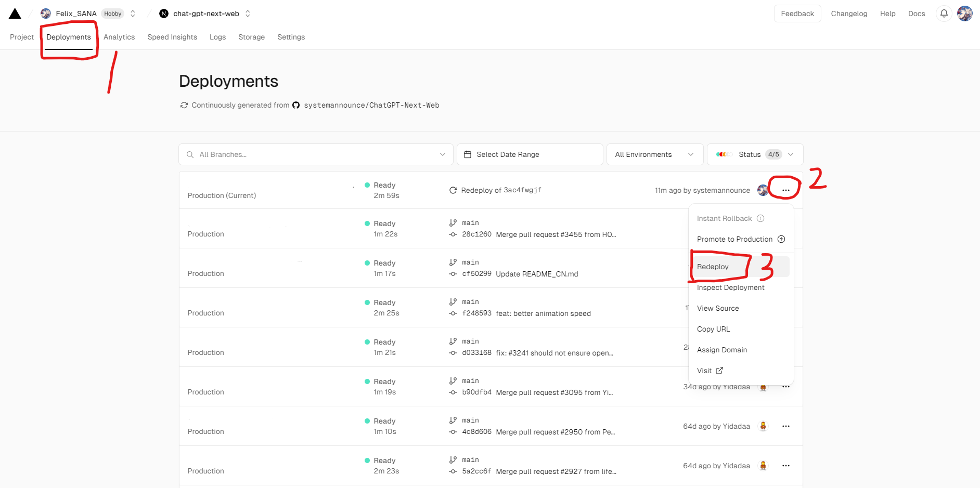This screenshot has width=980, height=488.
Task: Click Production (Current) deployment label
Action: 222,195
